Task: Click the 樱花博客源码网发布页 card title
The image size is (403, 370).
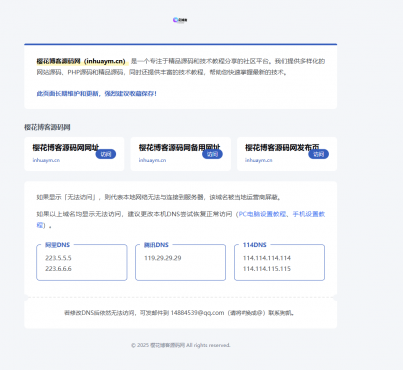Action: point(282,147)
